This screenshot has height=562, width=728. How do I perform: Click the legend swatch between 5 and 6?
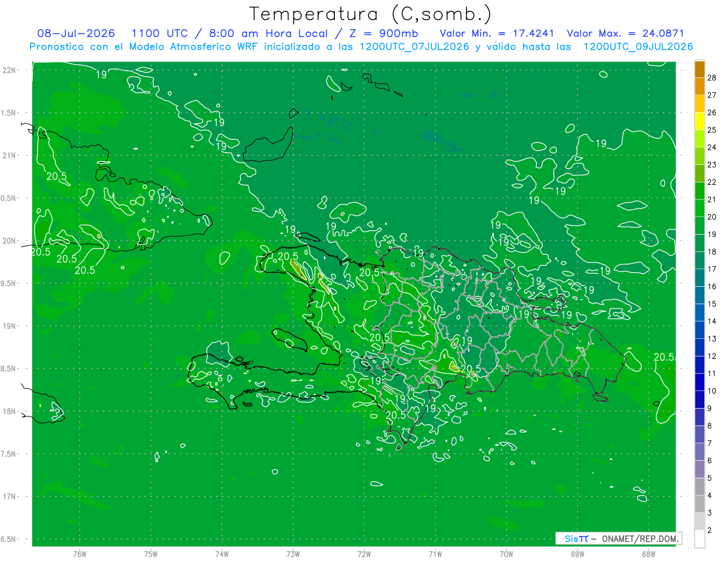(699, 469)
